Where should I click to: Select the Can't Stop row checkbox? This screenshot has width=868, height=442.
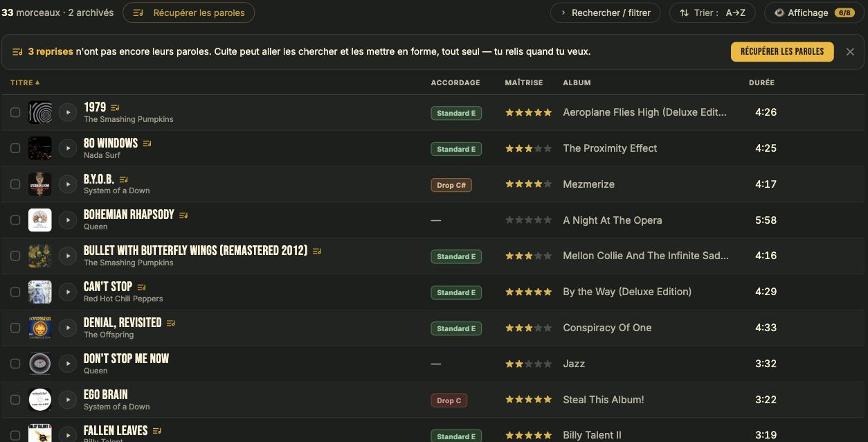[15, 292]
